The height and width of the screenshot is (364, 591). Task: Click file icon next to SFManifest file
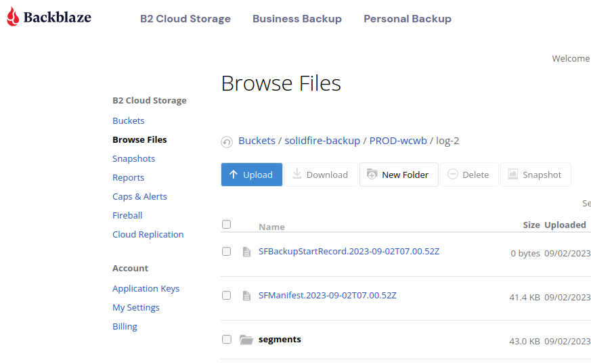(246, 296)
